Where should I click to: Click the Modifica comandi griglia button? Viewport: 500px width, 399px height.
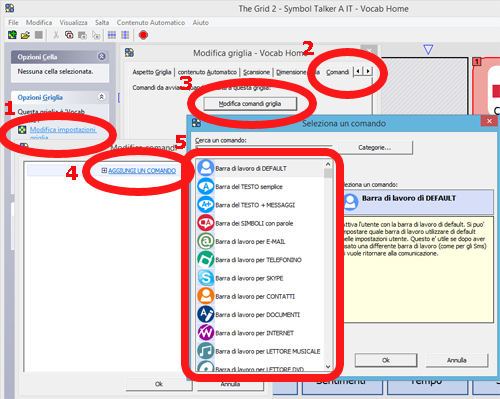pyautogui.click(x=250, y=104)
